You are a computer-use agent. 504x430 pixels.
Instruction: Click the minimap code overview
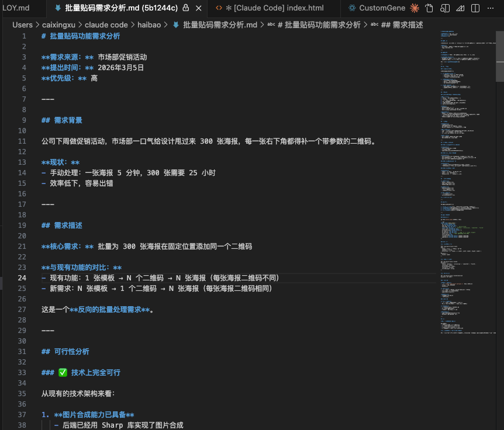pos(468,183)
